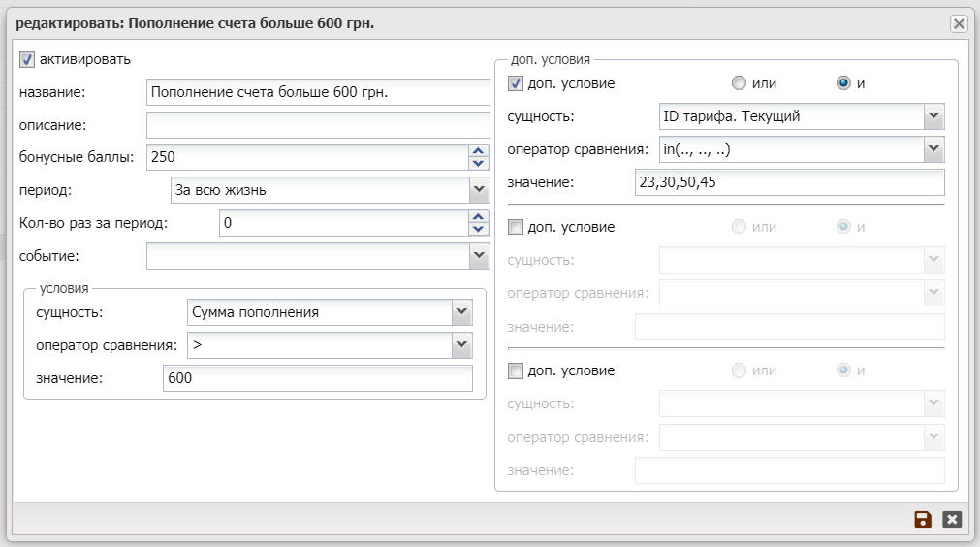Decrease bonus points with down arrow

click(x=479, y=162)
